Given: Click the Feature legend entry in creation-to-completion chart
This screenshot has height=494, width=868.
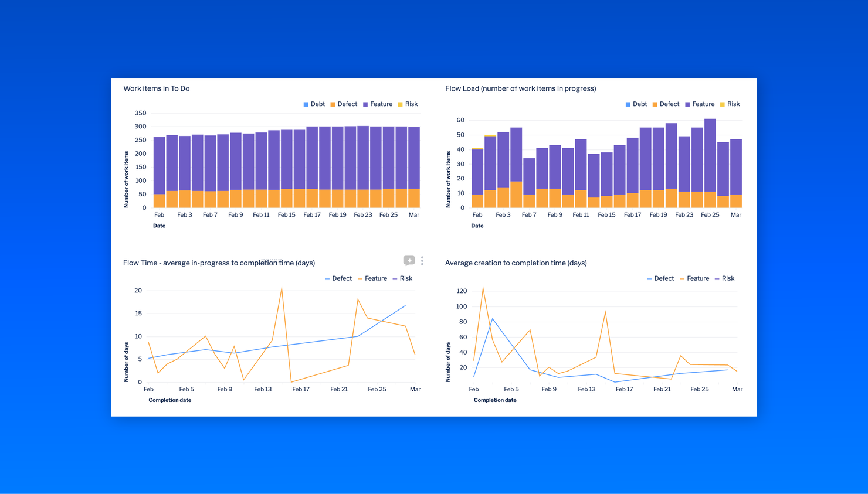Looking at the screenshot, I should [x=698, y=278].
